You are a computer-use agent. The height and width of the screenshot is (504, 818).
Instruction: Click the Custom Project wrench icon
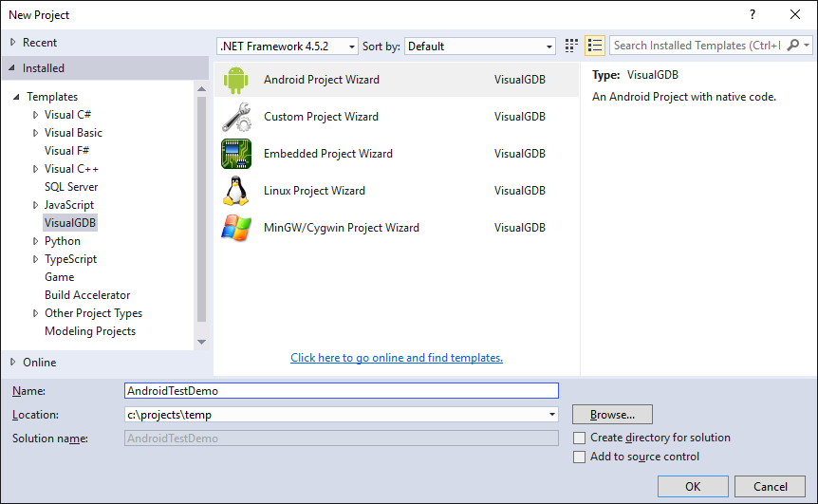236,117
